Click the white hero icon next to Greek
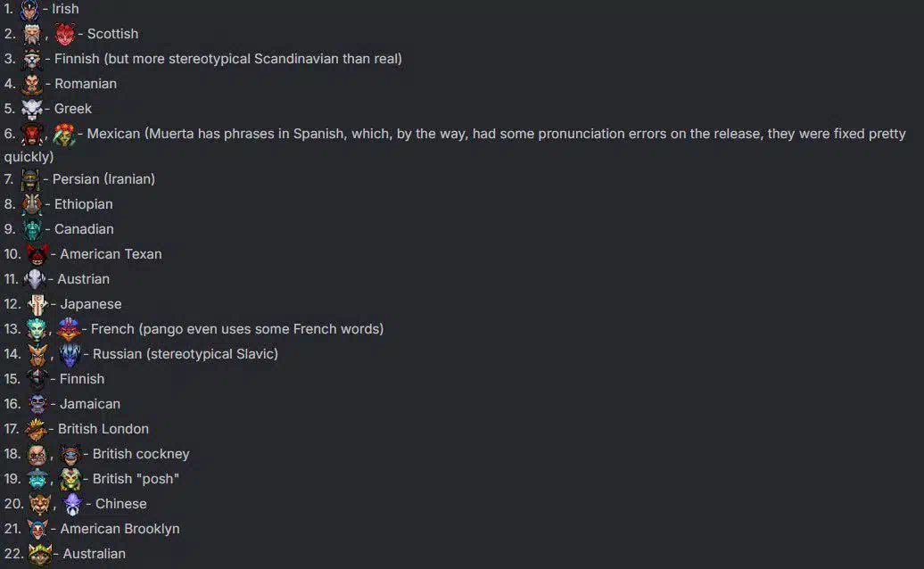The height and width of the screenshot is (569, 924). tap(32, 109)
